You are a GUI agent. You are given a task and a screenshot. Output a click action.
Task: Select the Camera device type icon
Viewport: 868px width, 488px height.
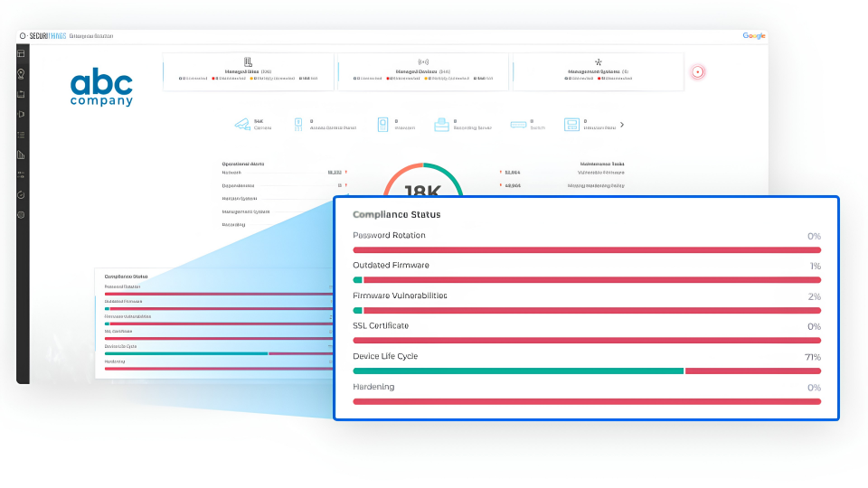tap(242, 125)
